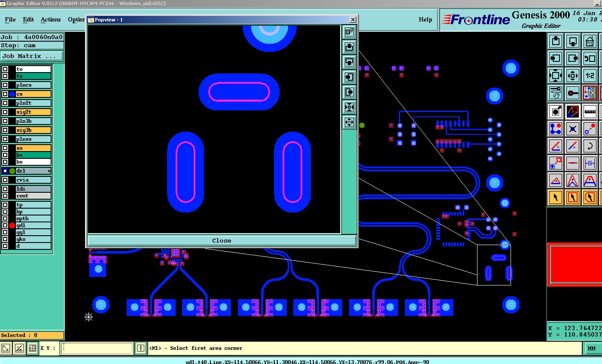The width and height of the screenshot is (602, 364).
Task: Click the dimension spacing icon with blue arrows
Action: point(590,163)
